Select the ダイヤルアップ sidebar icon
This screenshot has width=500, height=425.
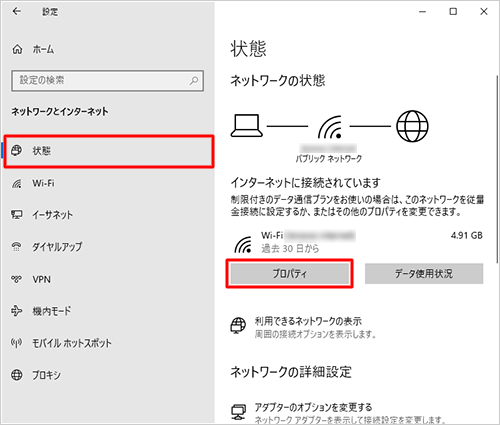click(17, 247)
